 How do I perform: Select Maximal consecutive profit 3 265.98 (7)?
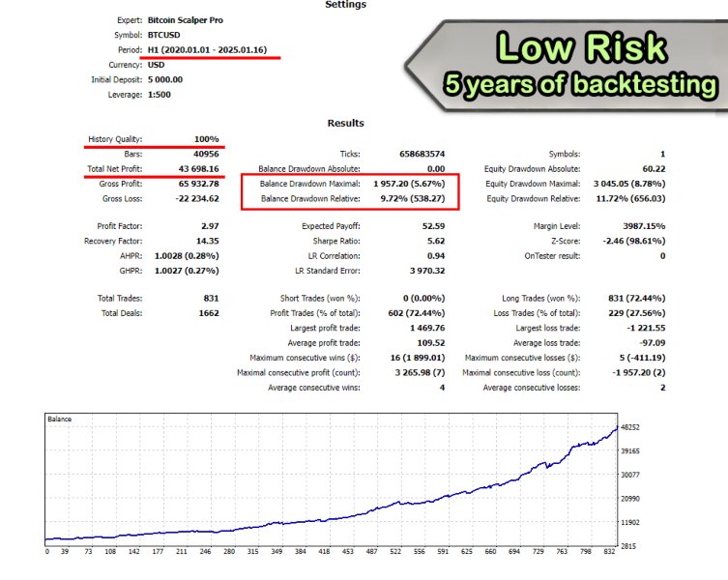point(421,372)
